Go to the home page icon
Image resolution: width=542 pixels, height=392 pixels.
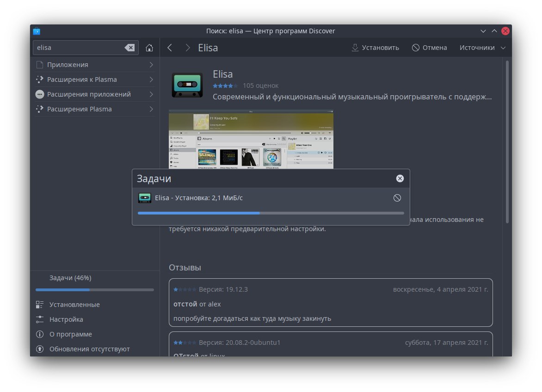(149, 48)
